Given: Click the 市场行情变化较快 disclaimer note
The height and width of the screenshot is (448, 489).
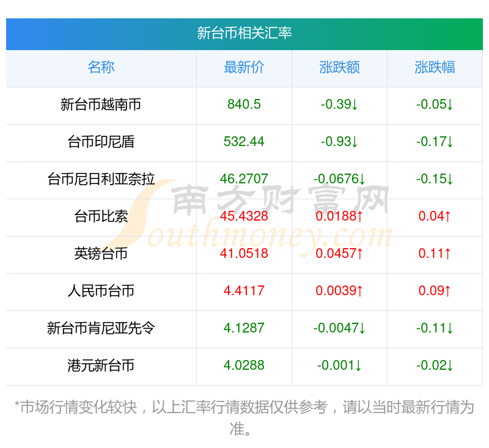Looking at the screenshot, I should click(244, 418).
